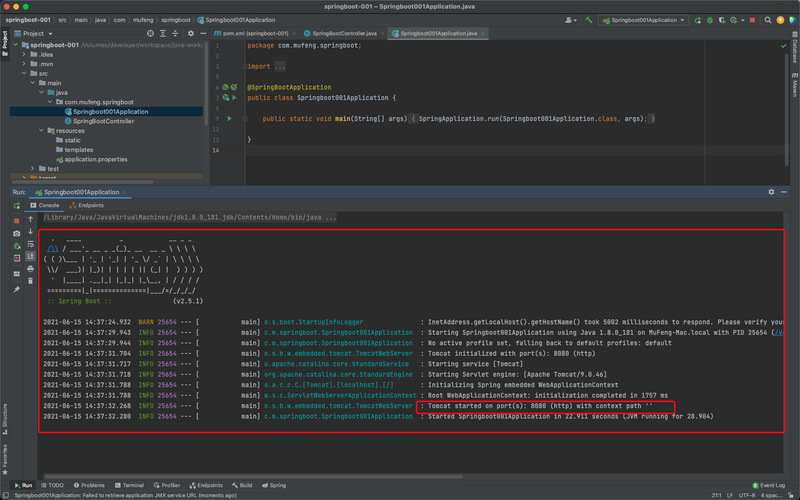800x500 pixels.
Task: Pin the Run tab with the pin icon
Action: (17, 289)
